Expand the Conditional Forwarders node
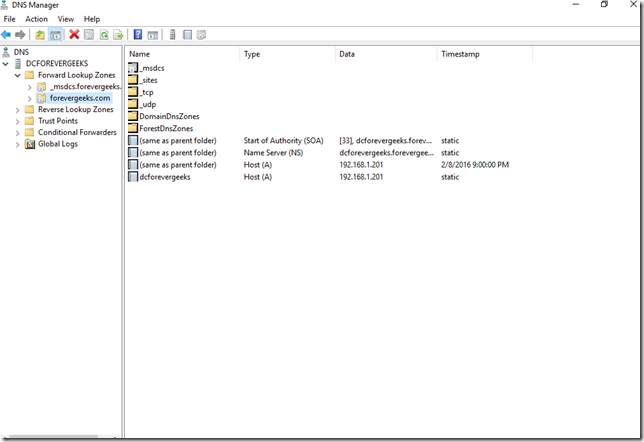 click(19, 132)
